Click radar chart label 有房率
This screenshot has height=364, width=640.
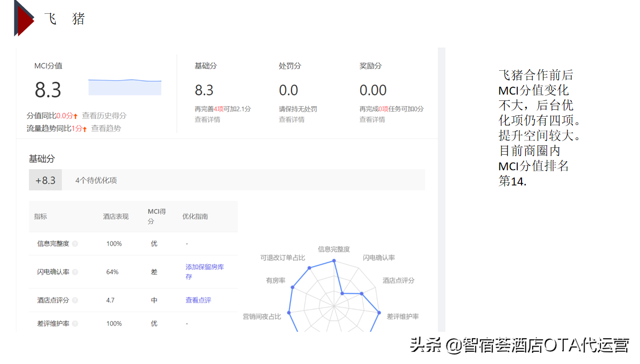point(276,281)
